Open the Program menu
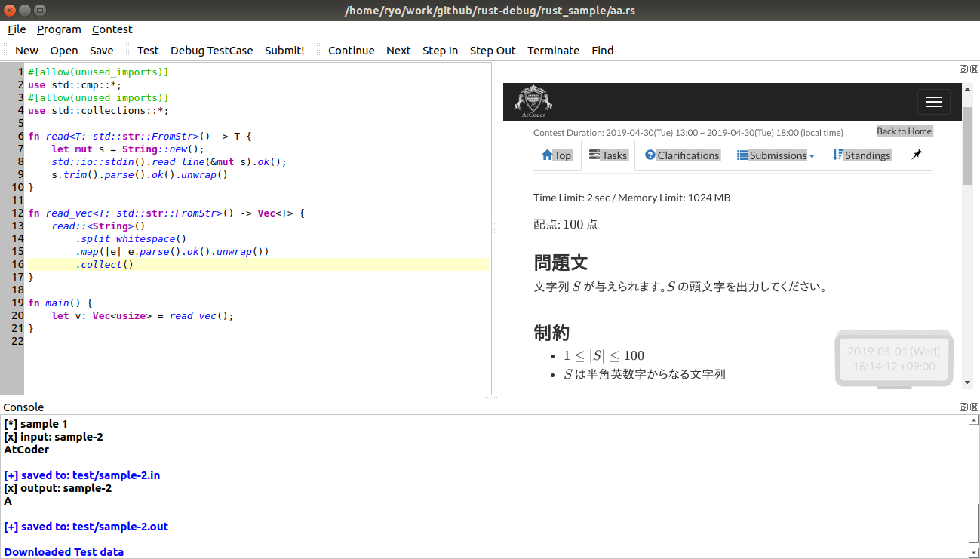The image size is (980, 559). click(59, 29)
